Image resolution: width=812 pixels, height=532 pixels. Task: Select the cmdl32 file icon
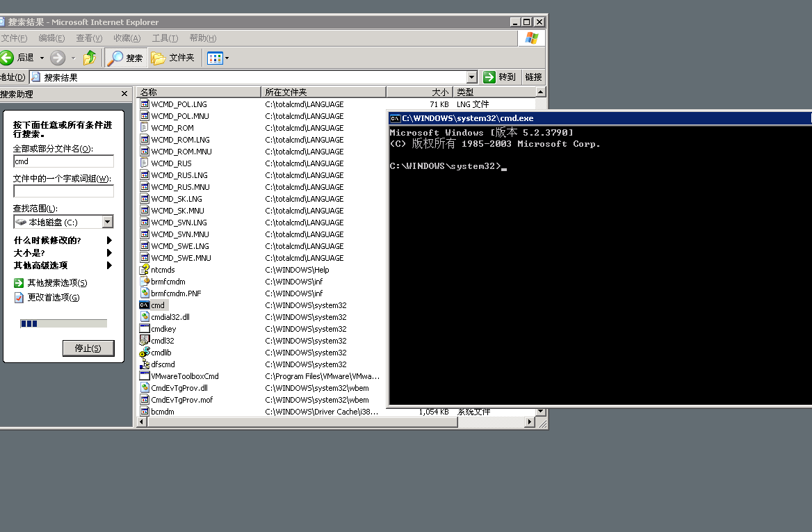tap(145, 340)
